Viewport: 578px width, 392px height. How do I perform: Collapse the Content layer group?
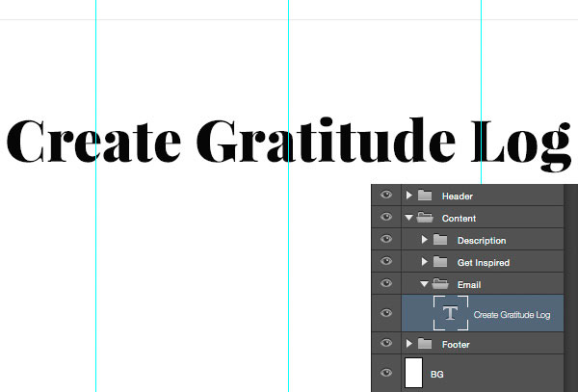[408, 218]
